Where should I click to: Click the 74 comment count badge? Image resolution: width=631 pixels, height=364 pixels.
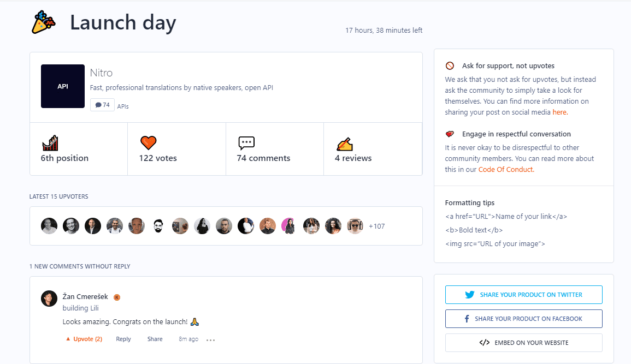click(102, 104)
